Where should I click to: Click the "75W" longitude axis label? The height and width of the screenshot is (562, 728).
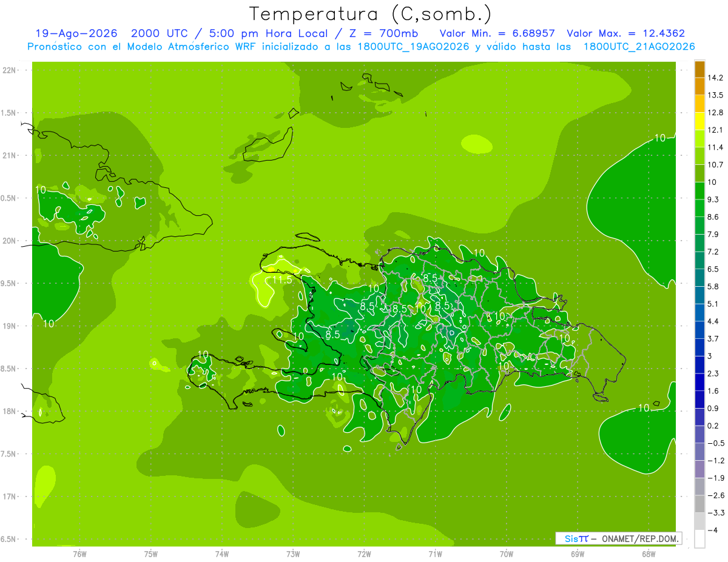coord(151,554)
